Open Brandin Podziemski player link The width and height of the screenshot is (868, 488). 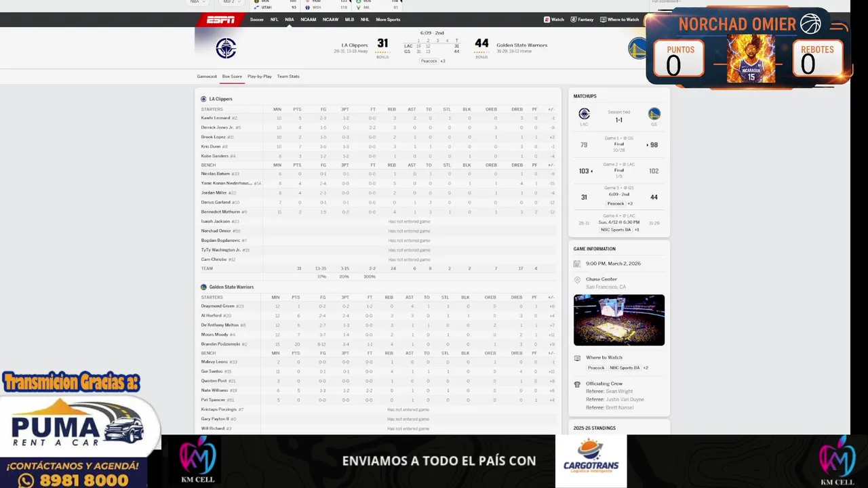(x=220, y=344)
